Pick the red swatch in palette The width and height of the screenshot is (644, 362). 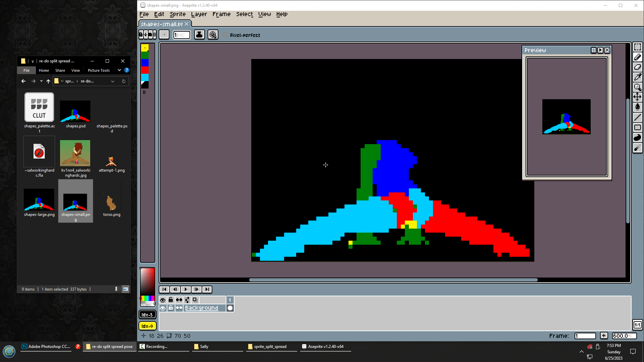click(x=145, y=70)
